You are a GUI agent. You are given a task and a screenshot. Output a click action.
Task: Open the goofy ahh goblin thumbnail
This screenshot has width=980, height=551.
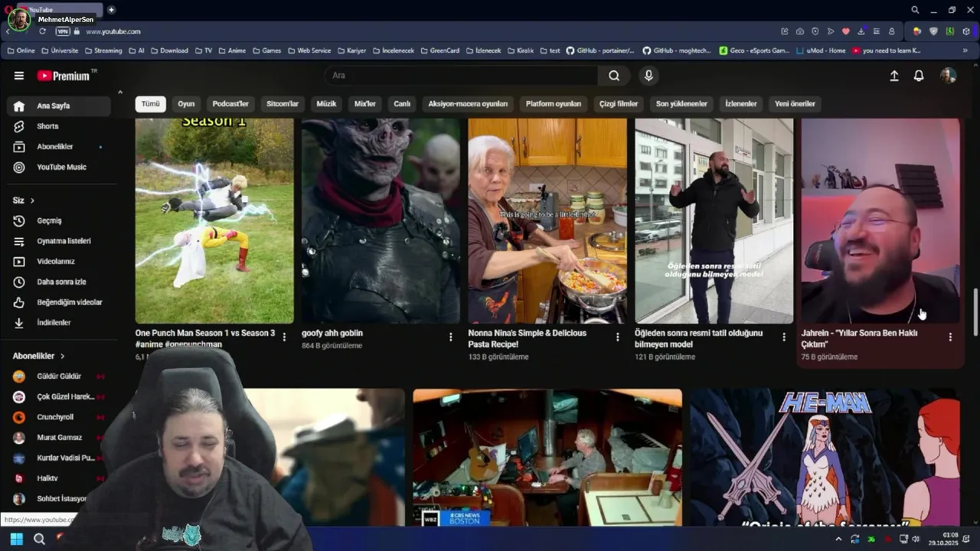click(x=381, y=221)
